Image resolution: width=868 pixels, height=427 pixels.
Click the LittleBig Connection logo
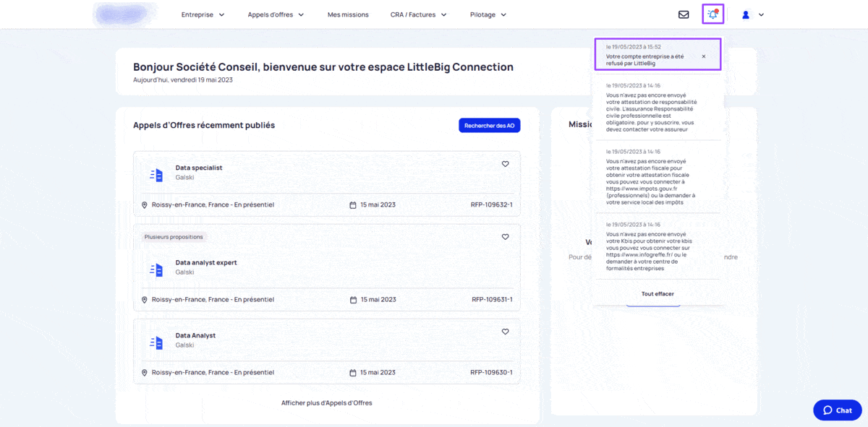pyautogui.click(x=126, y=14)
